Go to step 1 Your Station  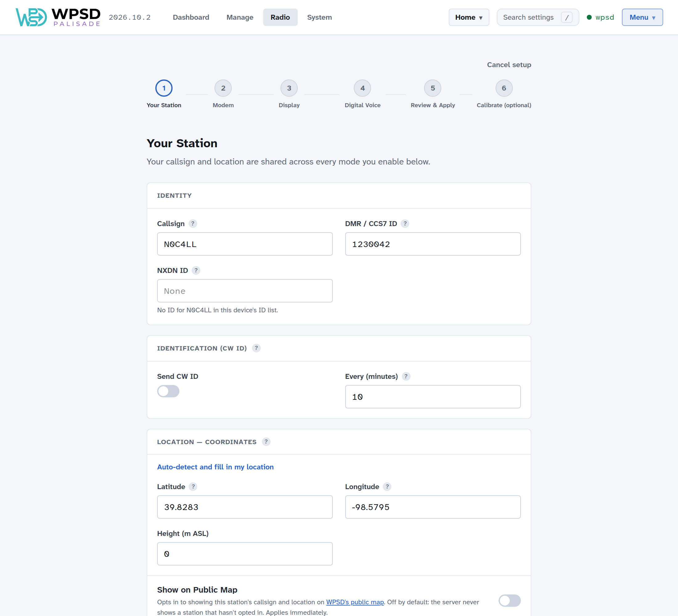pyautogui.click(x=164, y=94)
